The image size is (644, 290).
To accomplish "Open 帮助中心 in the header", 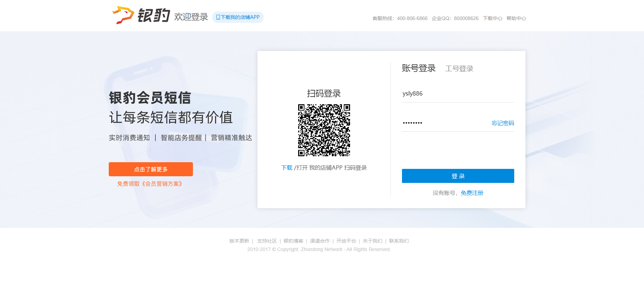I will tap(516, 18).
